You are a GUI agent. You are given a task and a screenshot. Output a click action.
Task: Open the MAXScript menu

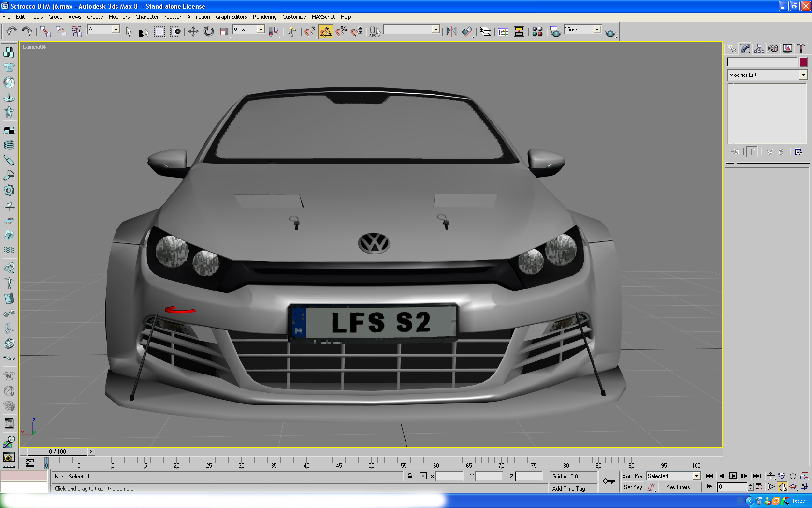323,17
